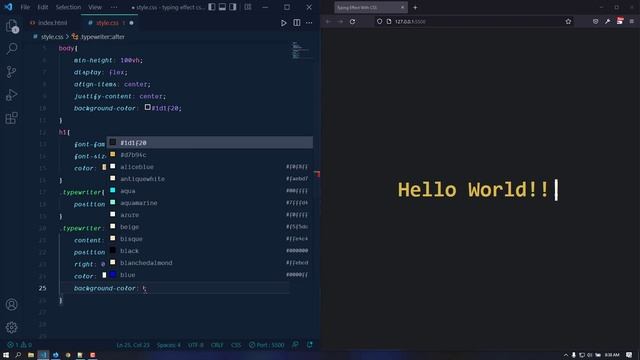640x360 pixels.
Task: Go back in the Firefox window
Action: [328, 21]
